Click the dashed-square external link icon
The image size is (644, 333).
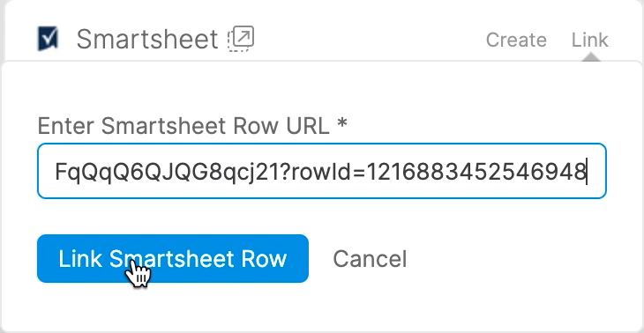pyautogui.click(x=241, y=39)
